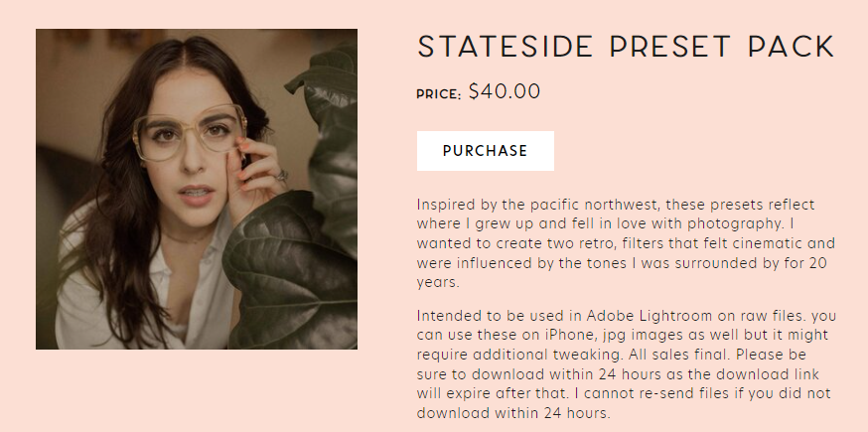Click the PRICE: label

click(438, 94)
